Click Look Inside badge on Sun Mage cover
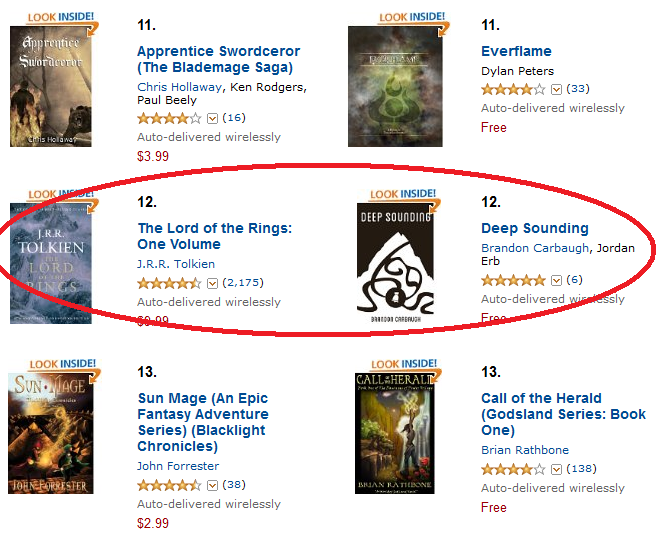The height and width of the screenshot is (548, 669). coord(63,364)
